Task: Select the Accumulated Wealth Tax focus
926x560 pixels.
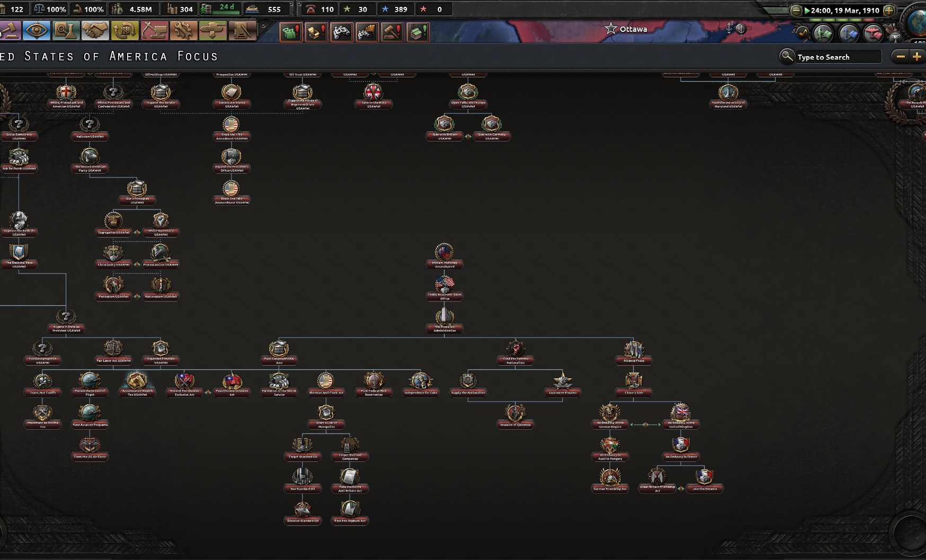Action: click(x=137, y=385)
